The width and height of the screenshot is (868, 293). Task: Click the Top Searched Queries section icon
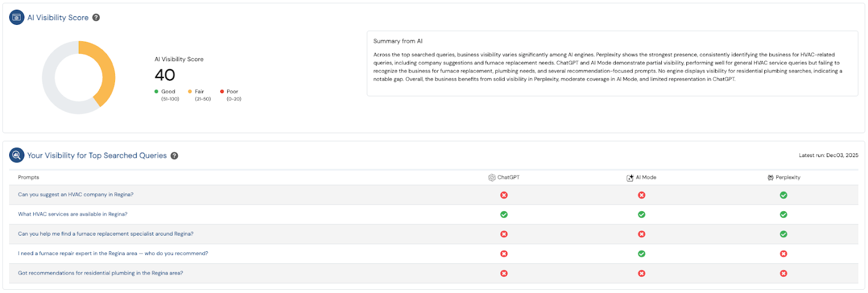(x=17, y=155)
